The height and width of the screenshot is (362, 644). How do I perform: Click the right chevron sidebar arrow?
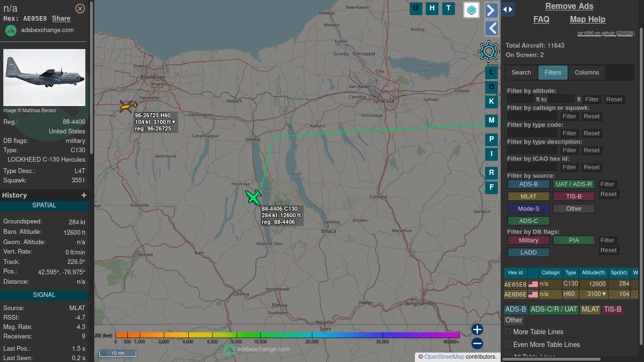[x=492, y=10]
